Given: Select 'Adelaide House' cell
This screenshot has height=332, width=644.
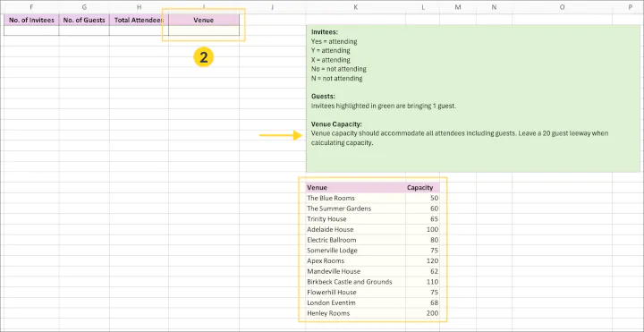Looking at the screenshot, I should (355, 229).
